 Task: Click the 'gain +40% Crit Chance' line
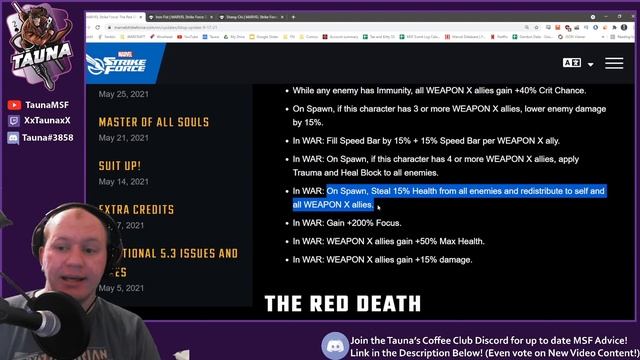439,91
